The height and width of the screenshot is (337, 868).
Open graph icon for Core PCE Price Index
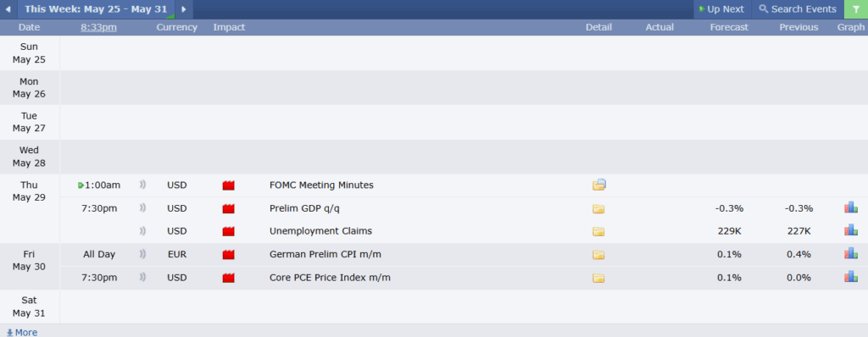pyautogui.click(x=851, y=277)
